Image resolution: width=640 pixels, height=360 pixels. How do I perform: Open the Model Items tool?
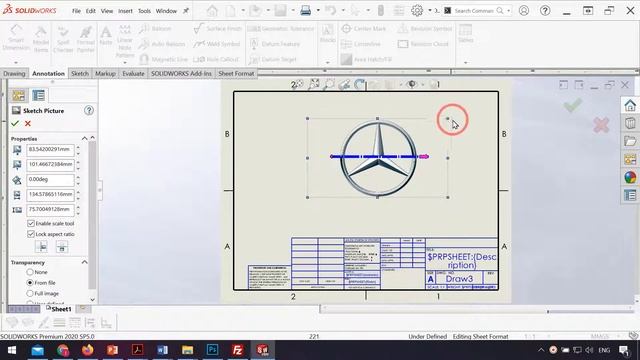(x=40, y=39)
